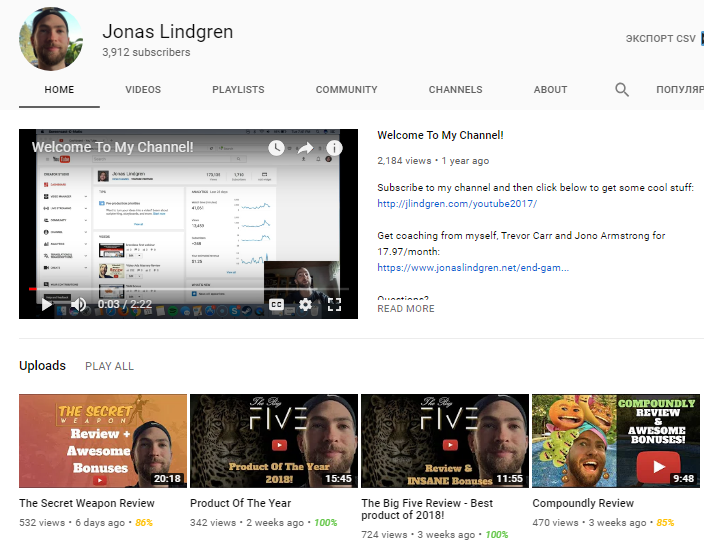
Task: Click the 86% rating on Secret Weapon
Action: pos(144,523)
